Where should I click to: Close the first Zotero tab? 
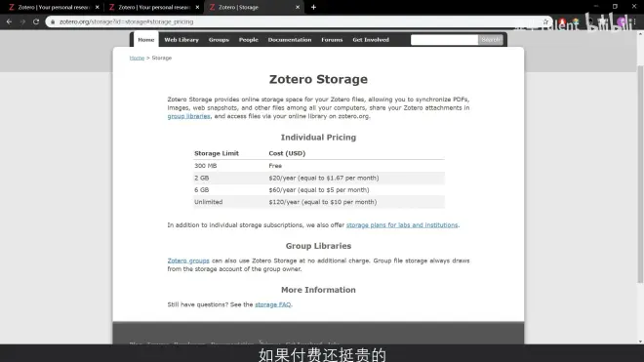98,7
